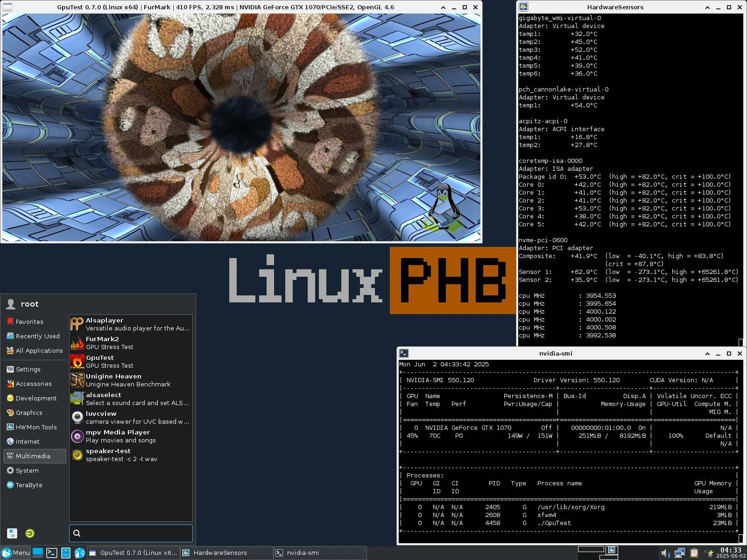
Task: Open the file manager taskbar launcher
Action: click(66, 553)
